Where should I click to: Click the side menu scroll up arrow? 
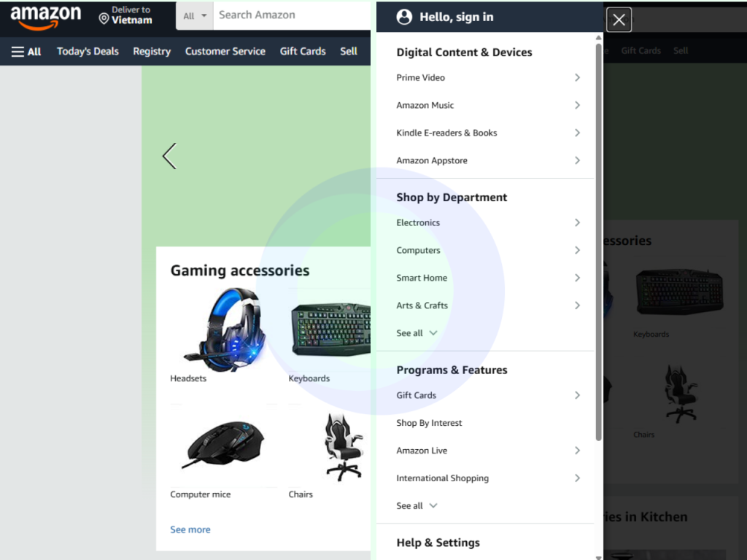(x=598, y=38)
